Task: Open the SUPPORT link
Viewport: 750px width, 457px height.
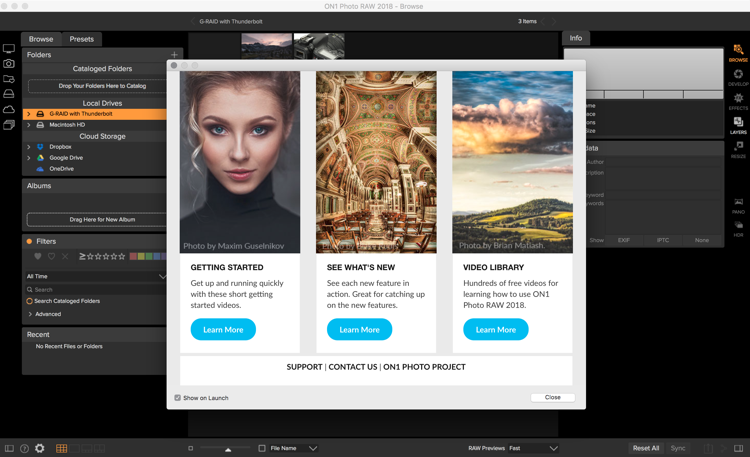Action: pos(304,367)
